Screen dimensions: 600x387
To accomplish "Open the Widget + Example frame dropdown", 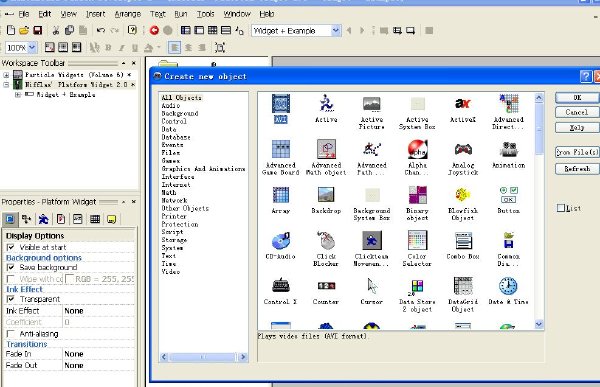I will pos(336,31).
